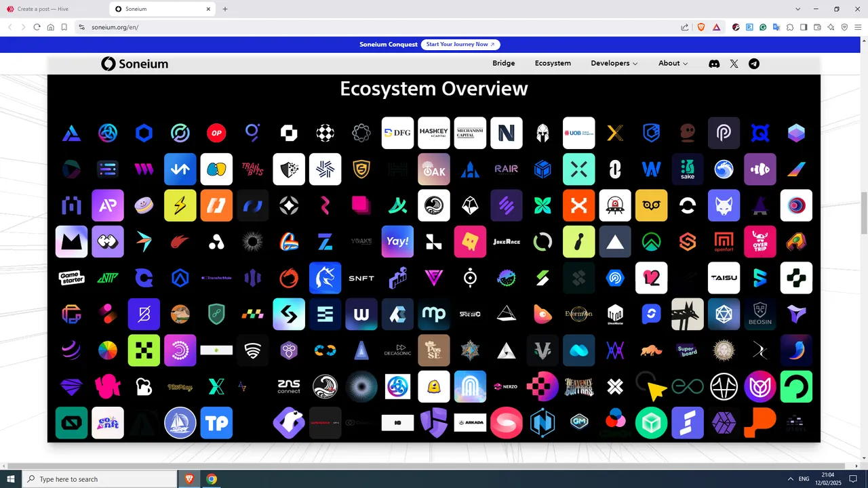Viewport: 868px width, 488px height.
Task: Open the NERZO logo
Action: [x=506, y=386]
